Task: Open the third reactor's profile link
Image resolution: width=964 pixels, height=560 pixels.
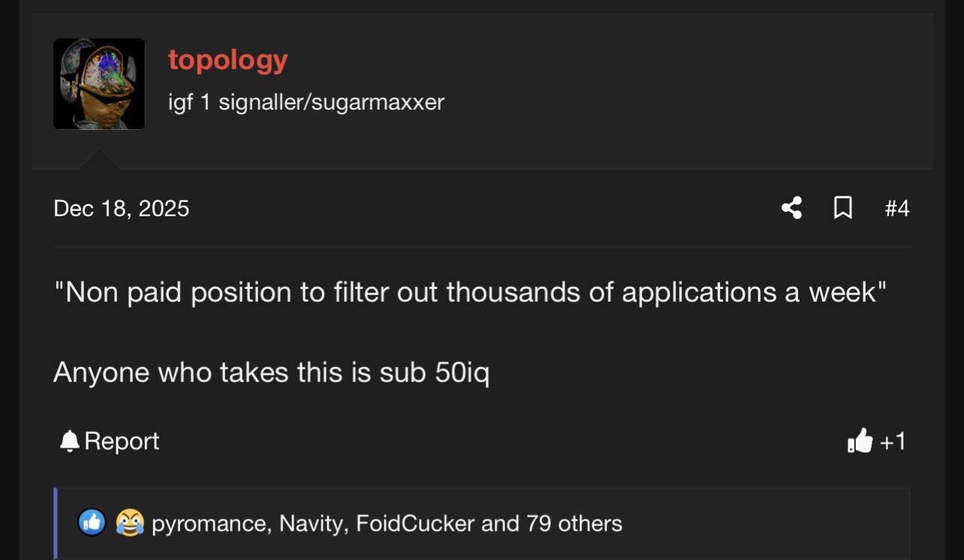Action: pos(415,523)
